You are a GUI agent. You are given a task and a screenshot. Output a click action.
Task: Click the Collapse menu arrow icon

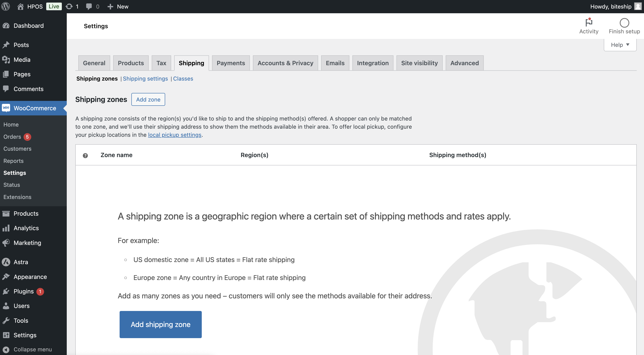tap(6, 349)
